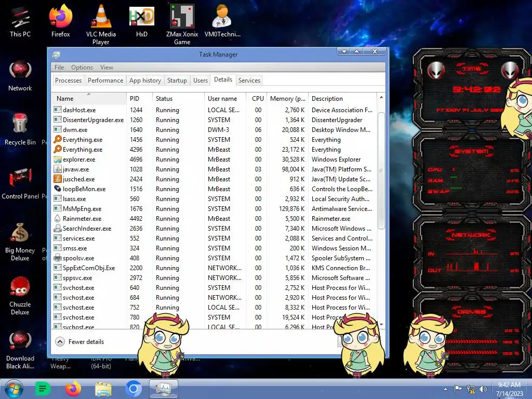Image resolution: width=532 pixels, height=399 pixels.
Task: Switch to the Services tab
Action: [x=249, y=81]
